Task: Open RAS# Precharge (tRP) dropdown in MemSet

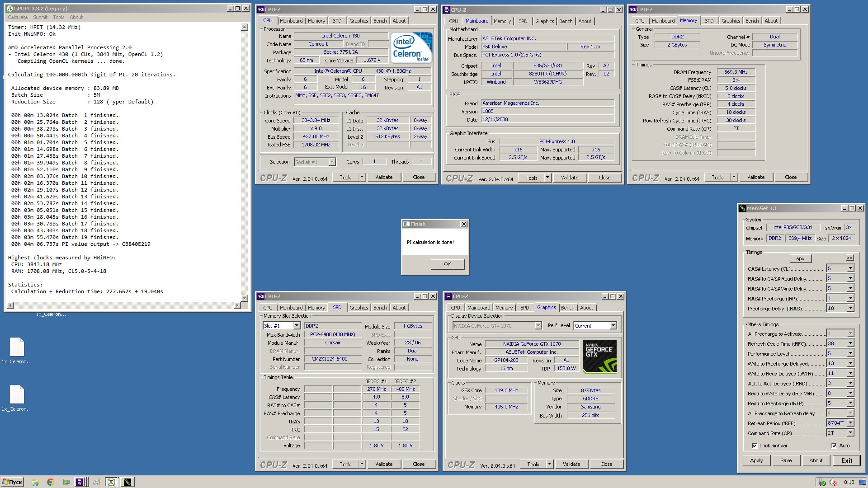Action: click(850, 298)
